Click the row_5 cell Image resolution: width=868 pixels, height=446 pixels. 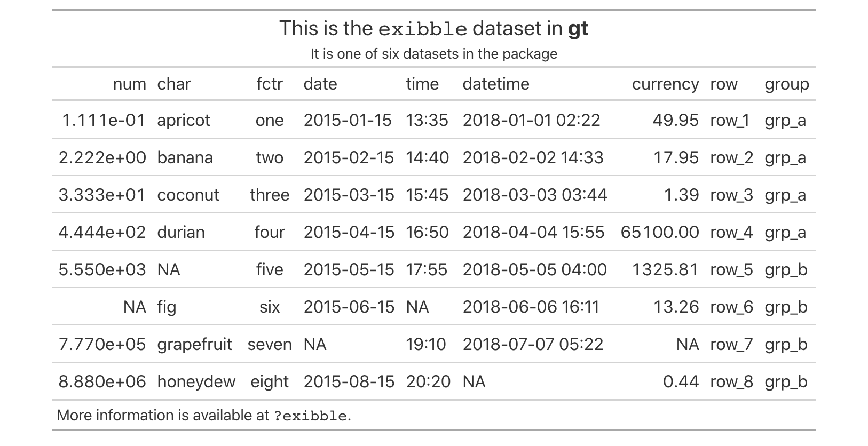coord(731,269)
